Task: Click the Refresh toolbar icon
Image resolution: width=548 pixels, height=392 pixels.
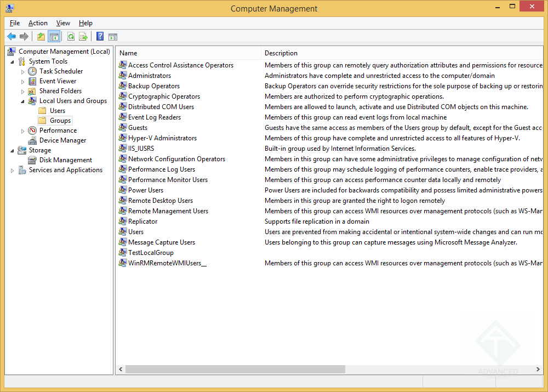Action: pyautogui.click(x=71, y=37)
